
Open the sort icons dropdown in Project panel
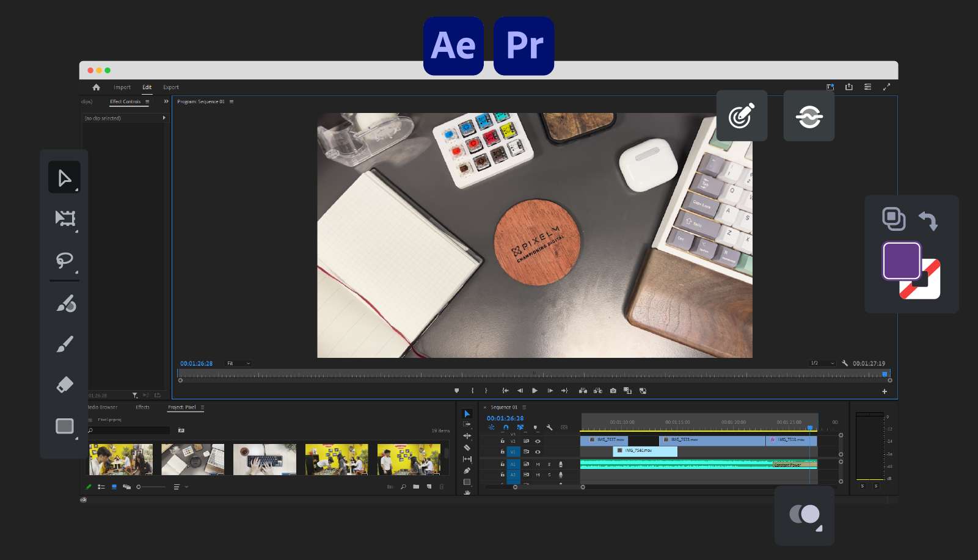(x=180, y=487)
